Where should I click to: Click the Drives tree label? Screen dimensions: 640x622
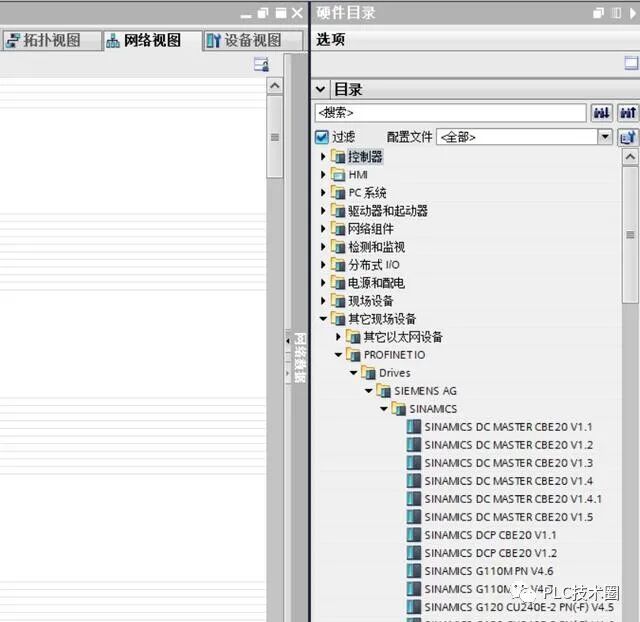click(x=395, y=373)
